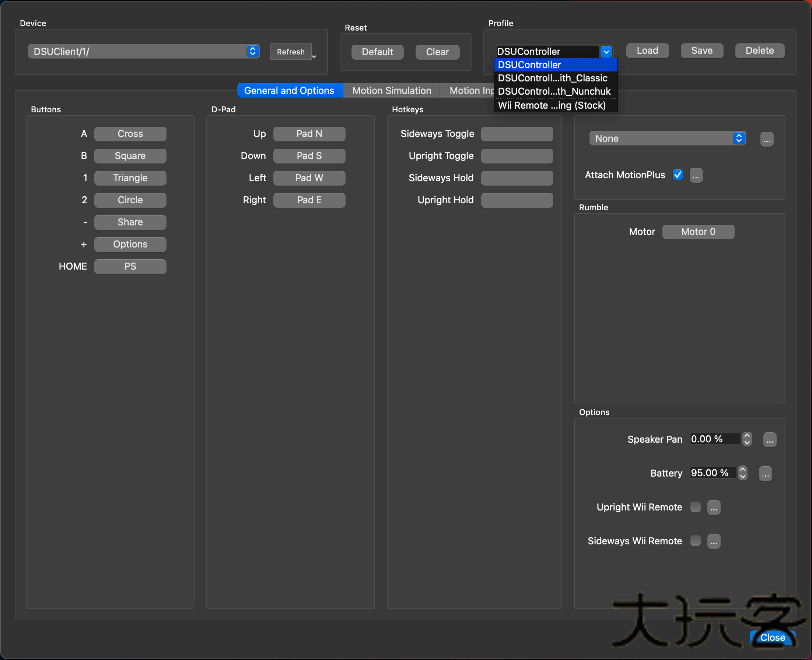Enable the Upright Wii Remote checkbox
This screenshot has width=812, height=660.
click(x=695, y=507)
